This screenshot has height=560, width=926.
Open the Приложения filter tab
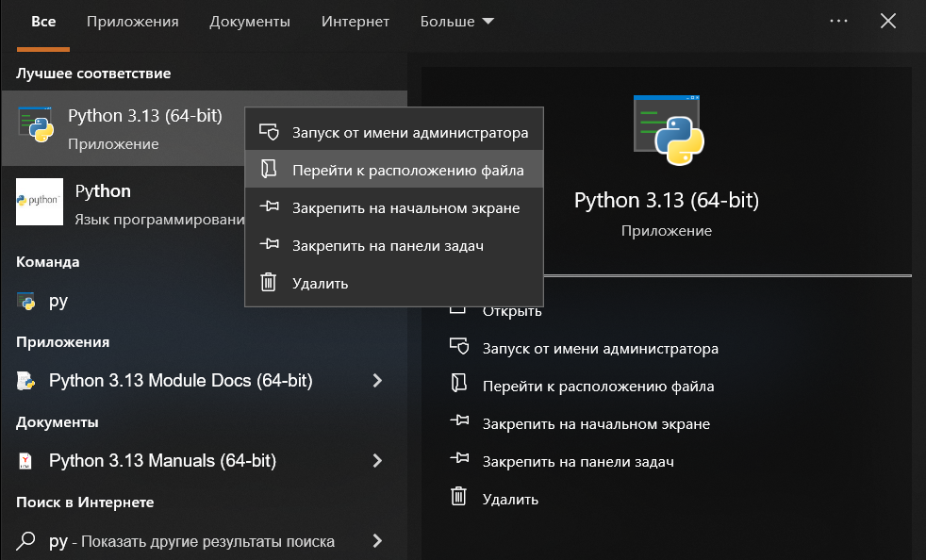click(132, 22)
